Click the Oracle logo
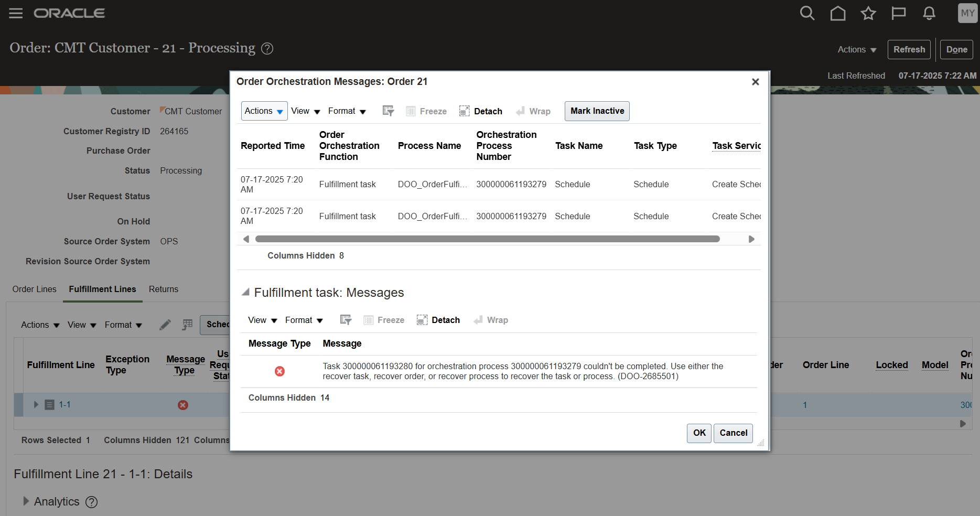 [x=69, y=13]
